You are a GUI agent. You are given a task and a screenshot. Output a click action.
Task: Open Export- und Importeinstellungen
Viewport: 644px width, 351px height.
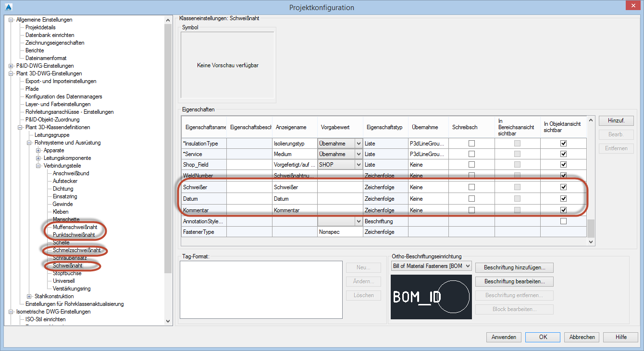[x=61, y=81]
